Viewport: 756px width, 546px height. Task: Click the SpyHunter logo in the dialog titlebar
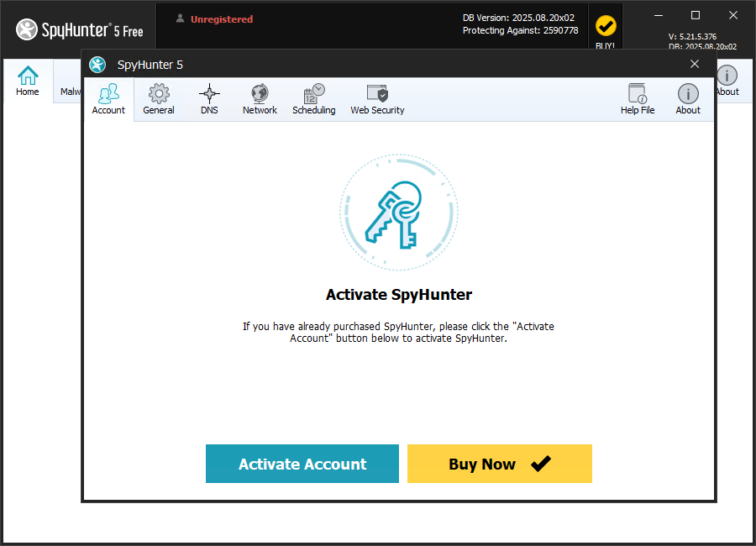click(x=97, y=64)
